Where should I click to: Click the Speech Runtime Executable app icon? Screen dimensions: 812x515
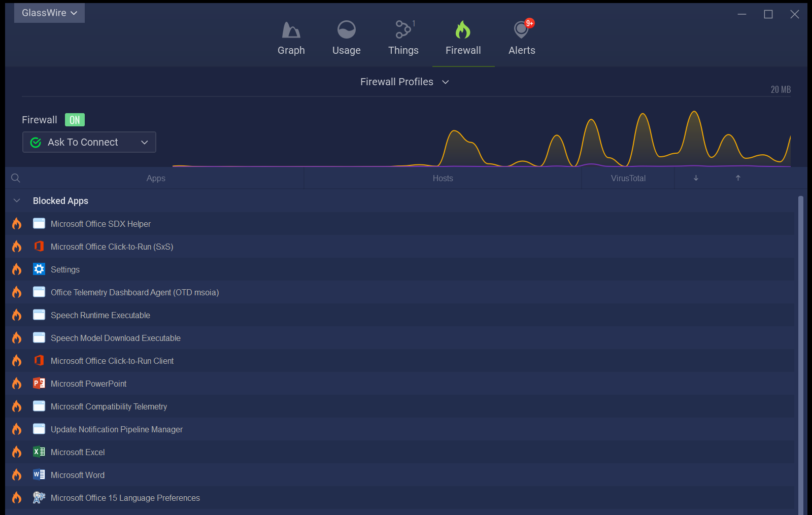[39, 315]
